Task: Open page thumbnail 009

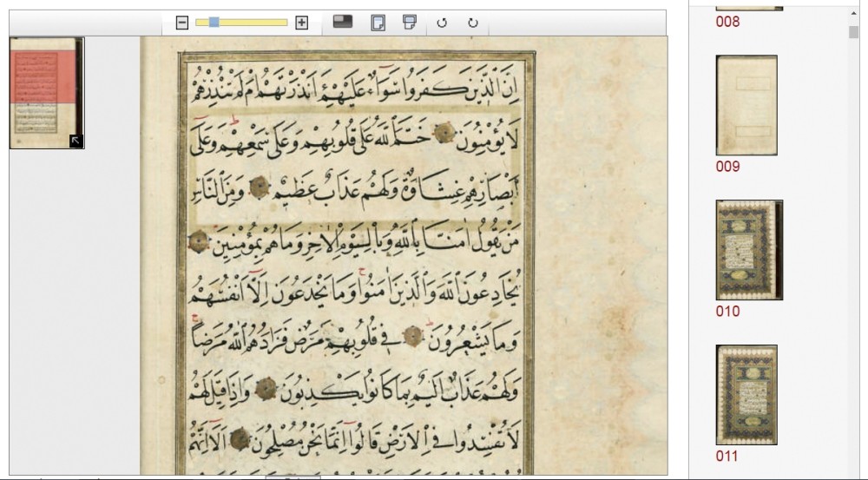Action: pyautogui.click(x=746, y=105)
